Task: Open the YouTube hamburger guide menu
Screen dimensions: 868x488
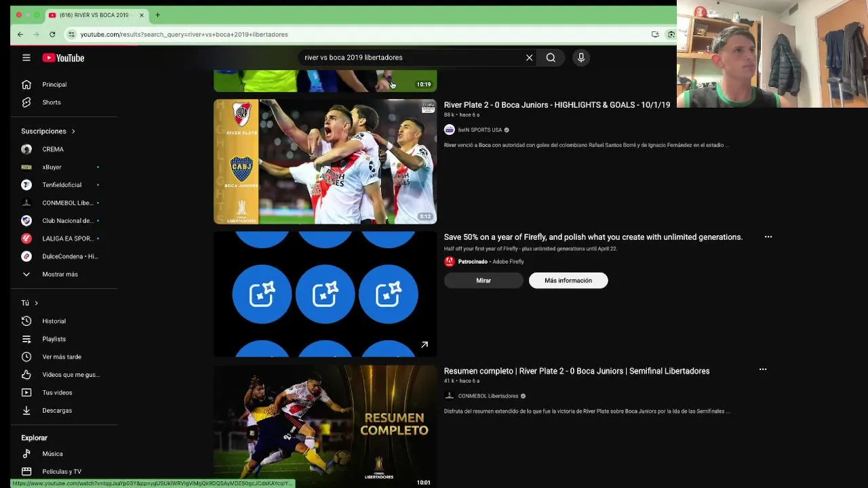Action: 26,58
